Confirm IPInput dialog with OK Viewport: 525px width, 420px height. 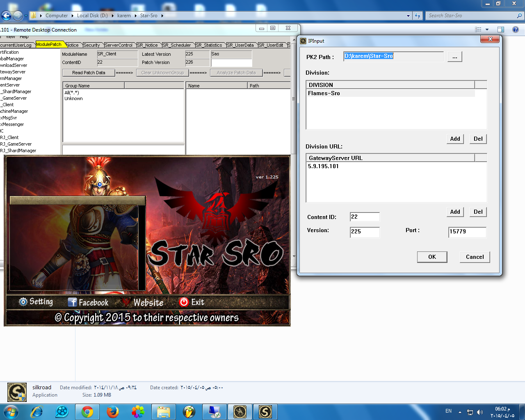[432, 257]
